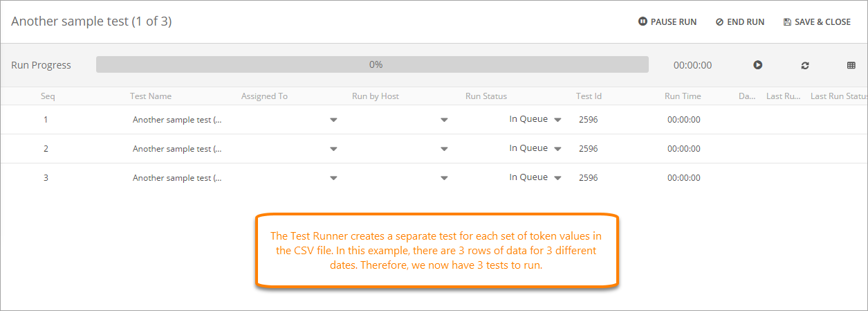The image size is (868, 311).
Task: Sort by Seq column header
Action: [48, 96]
